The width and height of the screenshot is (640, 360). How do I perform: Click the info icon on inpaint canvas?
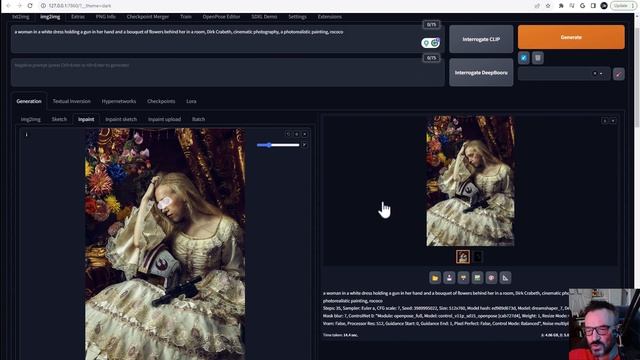27,135
